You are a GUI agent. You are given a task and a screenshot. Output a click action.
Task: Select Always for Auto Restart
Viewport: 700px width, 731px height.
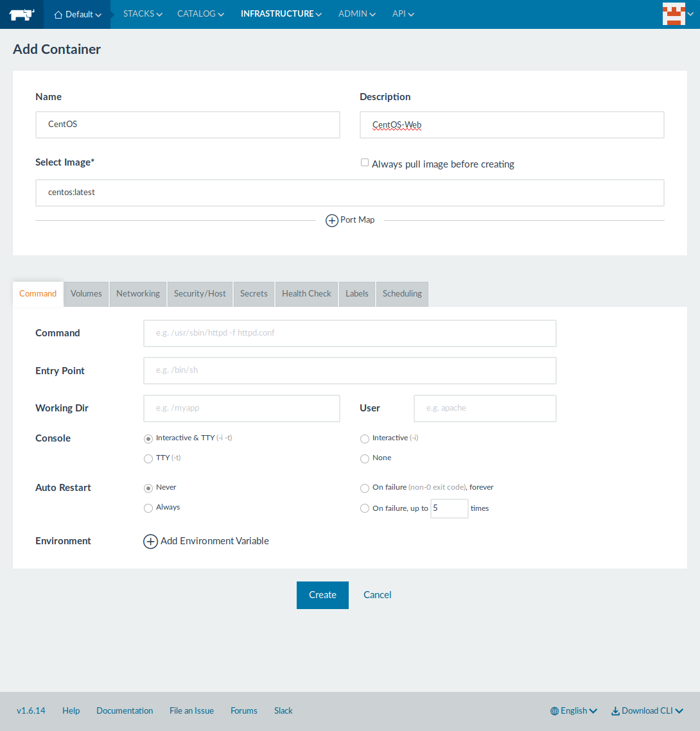148,508
